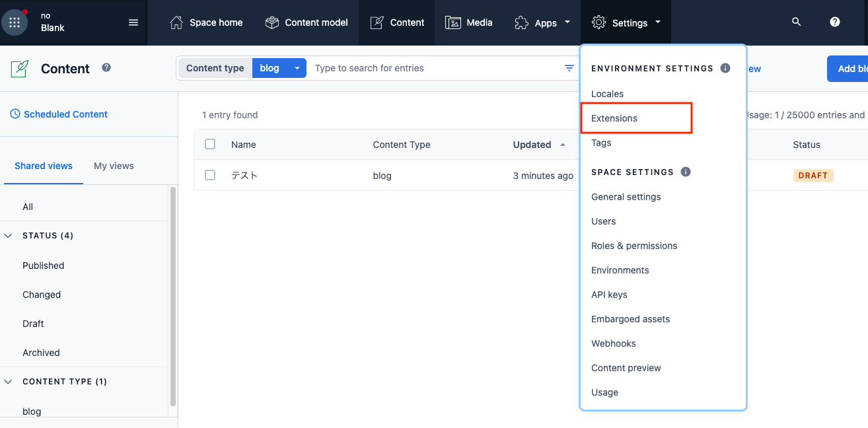Select the Changed view

[x=42, y=295]
